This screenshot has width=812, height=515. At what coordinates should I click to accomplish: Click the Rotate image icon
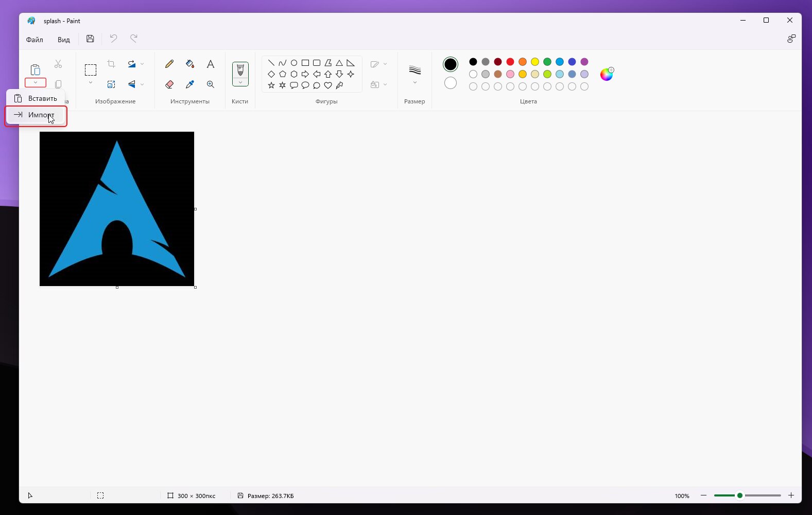point(132,64)
